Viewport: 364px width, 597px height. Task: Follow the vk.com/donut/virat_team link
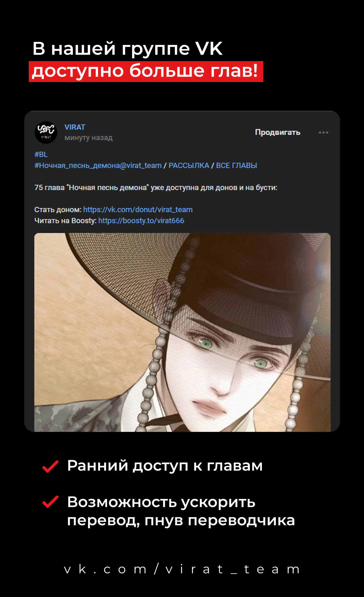(x=138, y=210)
